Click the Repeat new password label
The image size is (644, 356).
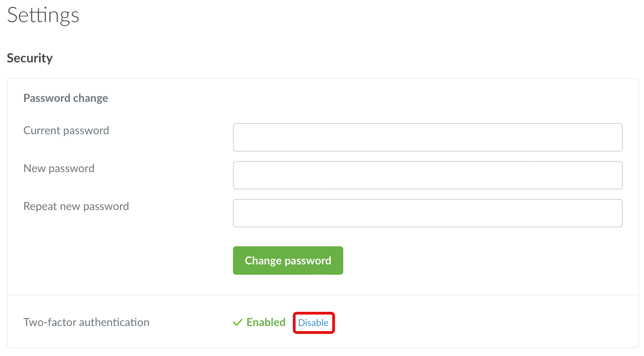coord(76,206)
